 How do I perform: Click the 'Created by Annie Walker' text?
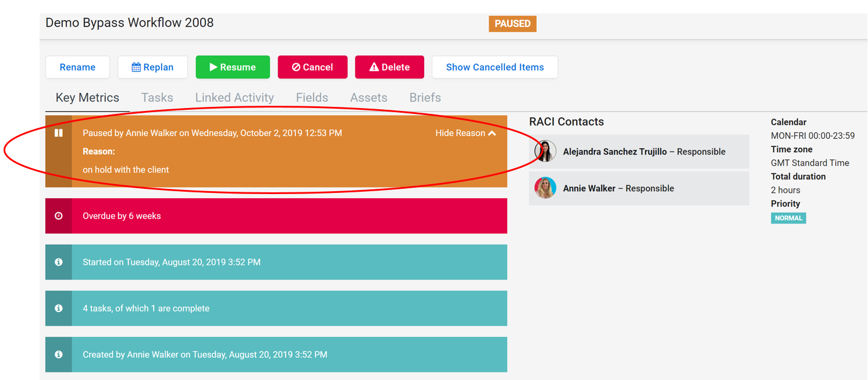pyautogui.click(x=205, y=354)
